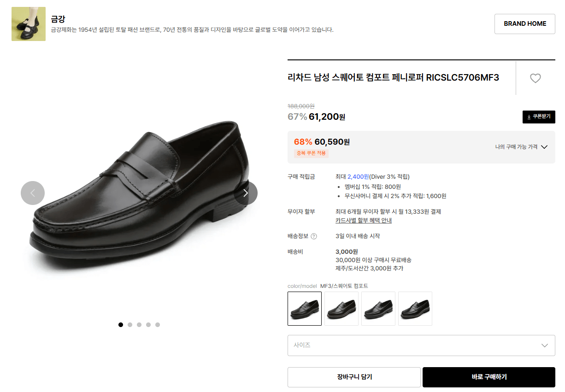The image size is (565, 392).
Task: Select the first carousel pagination dot
Action: click(x=120, y=324)
